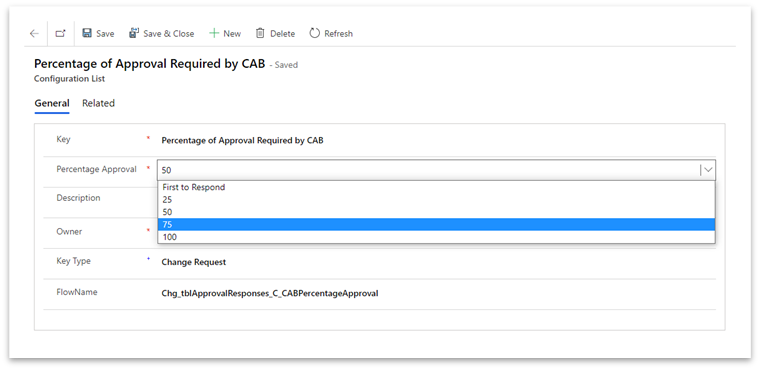Collapse Percentage Approval dropdown chevron
Viewport: 760px width, 370px height.
708,170
